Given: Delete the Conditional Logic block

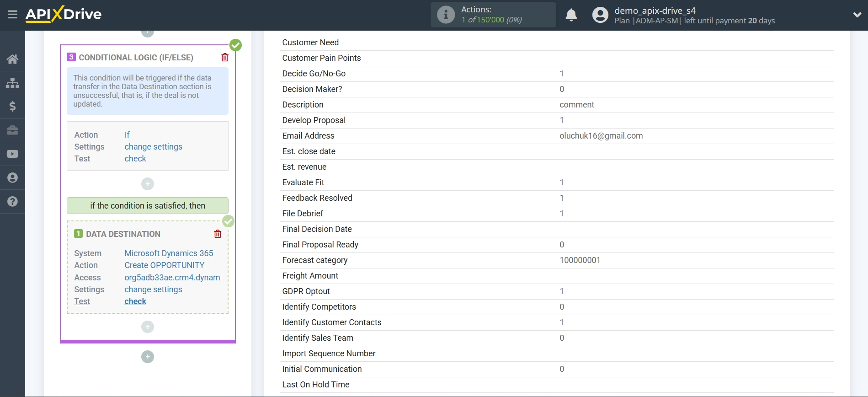Looking at the screenshot, I should coord(225,57).
